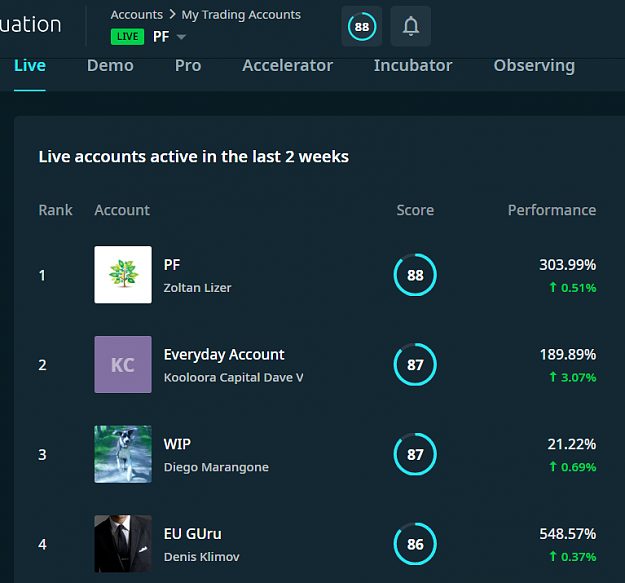This screenshot has height=583, width=625.
Task: Click the selected account name PF in header
Action: pyautogui.click(x=161, y=37)
